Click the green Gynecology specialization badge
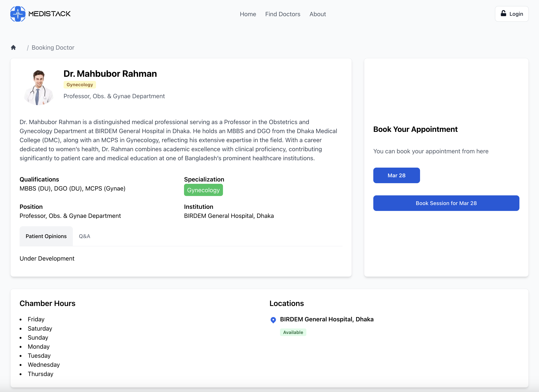 pyautogui.click(x=203, y=190)
